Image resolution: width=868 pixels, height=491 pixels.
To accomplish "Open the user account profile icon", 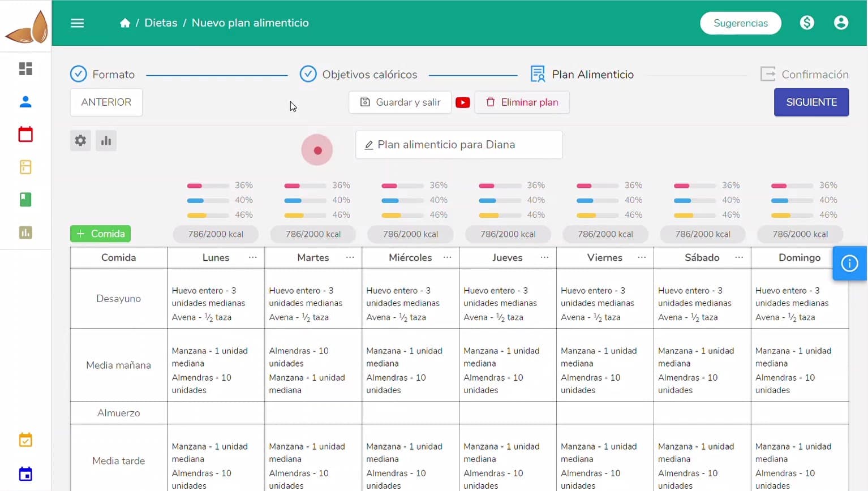I will (x=841, y=23).
